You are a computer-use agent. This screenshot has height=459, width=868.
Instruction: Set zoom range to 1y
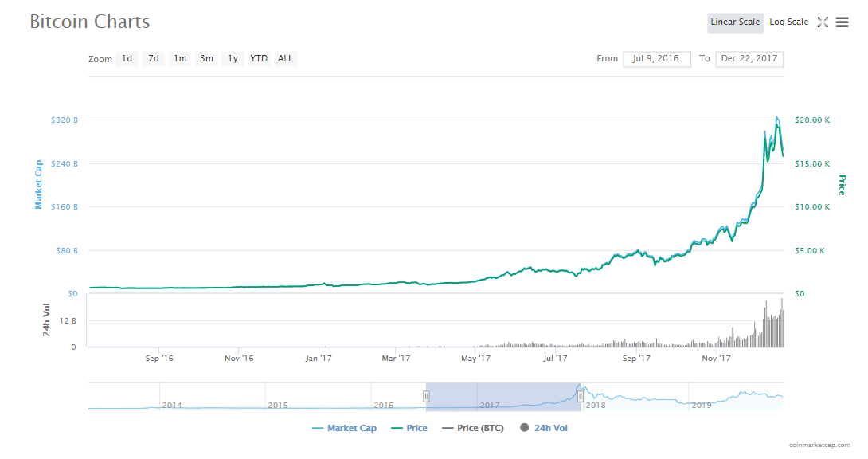(x=233, y=59)
